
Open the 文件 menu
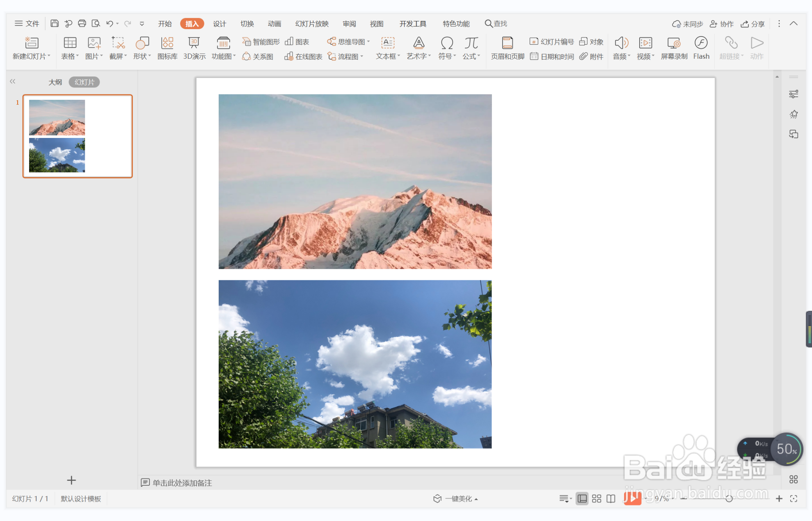pyautogui.click(x=27, y=23)
